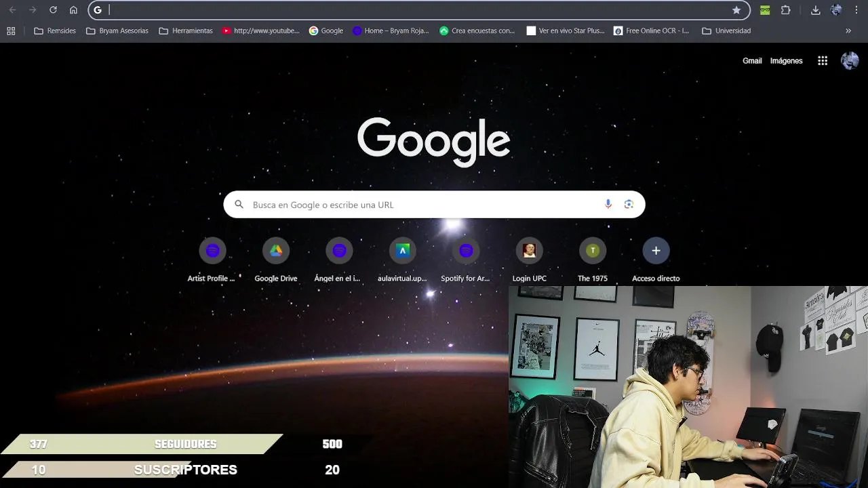868x488 pixels.
Task: Go to the home page icon
Action: click(73, 10)
